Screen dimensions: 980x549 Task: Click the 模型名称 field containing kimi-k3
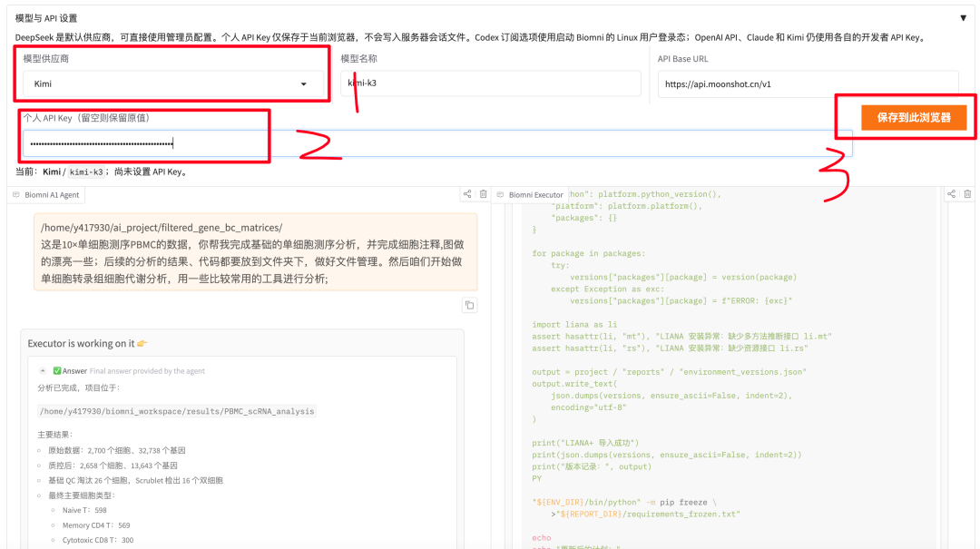(x=491, y=83)
